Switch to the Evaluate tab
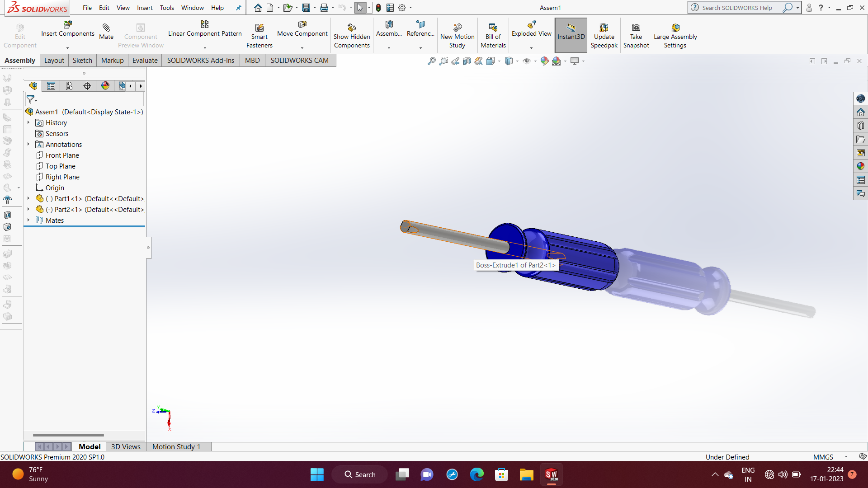Screen dimensions: 868x488 pos(145,61)
